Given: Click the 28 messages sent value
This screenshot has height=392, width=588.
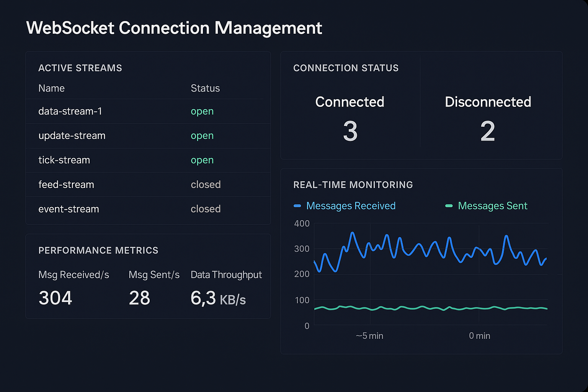Looking at the screenshot, I should click(139, 298).
